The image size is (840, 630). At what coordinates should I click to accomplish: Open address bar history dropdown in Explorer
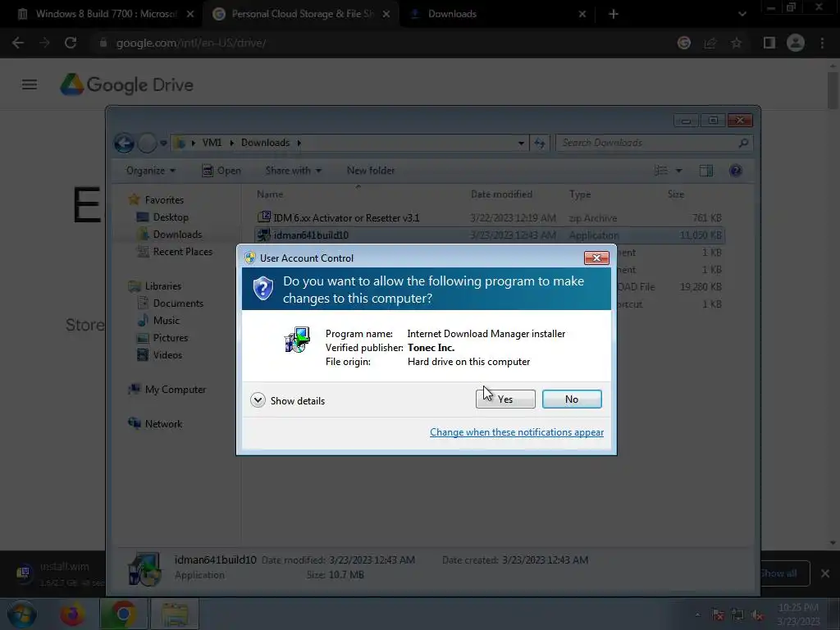coord(521,143)
